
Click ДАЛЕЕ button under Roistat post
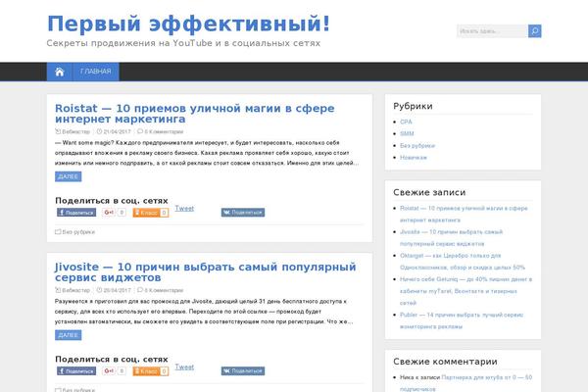coord(69,176)
